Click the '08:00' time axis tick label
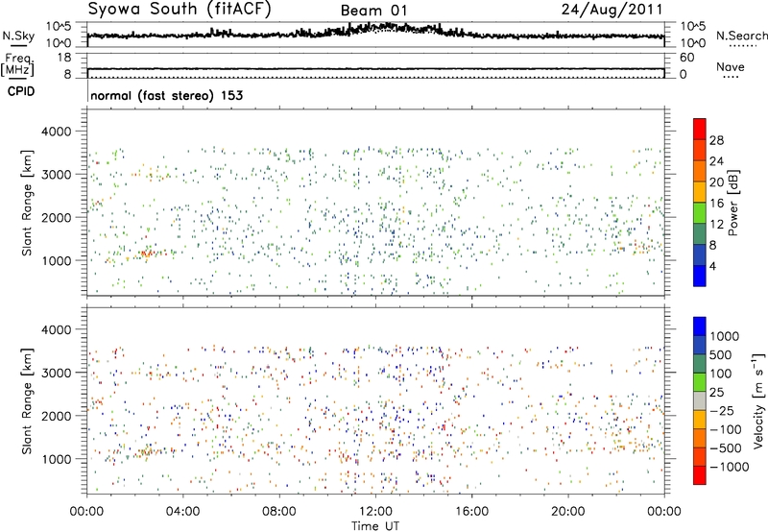768x532 pixels. [279, 512]
